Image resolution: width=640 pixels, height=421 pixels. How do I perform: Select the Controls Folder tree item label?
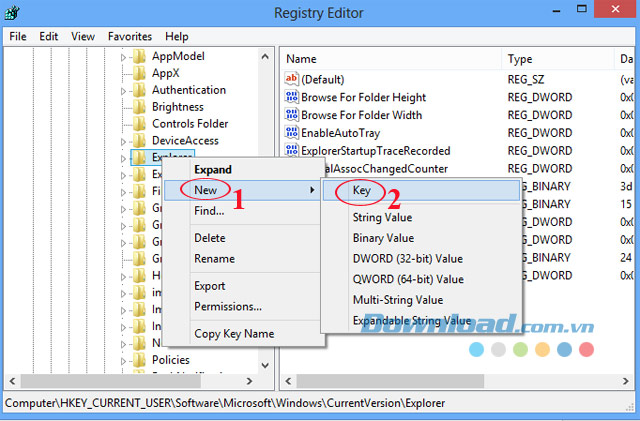[190, 124]
